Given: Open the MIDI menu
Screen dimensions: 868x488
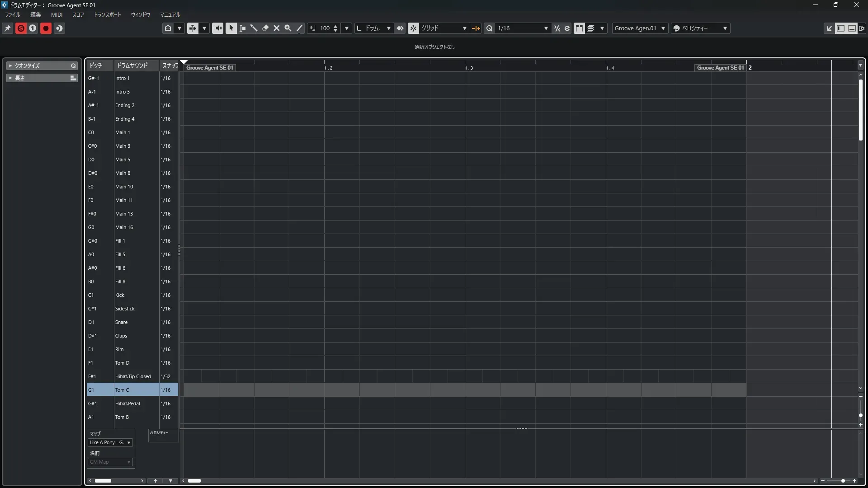Looking at the screenshot, I should 57,14.
